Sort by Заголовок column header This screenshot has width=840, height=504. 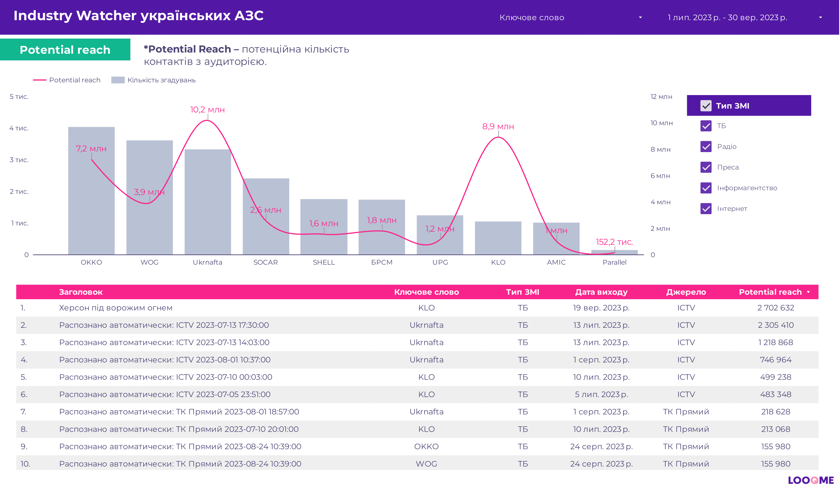(x=81, y=292)
